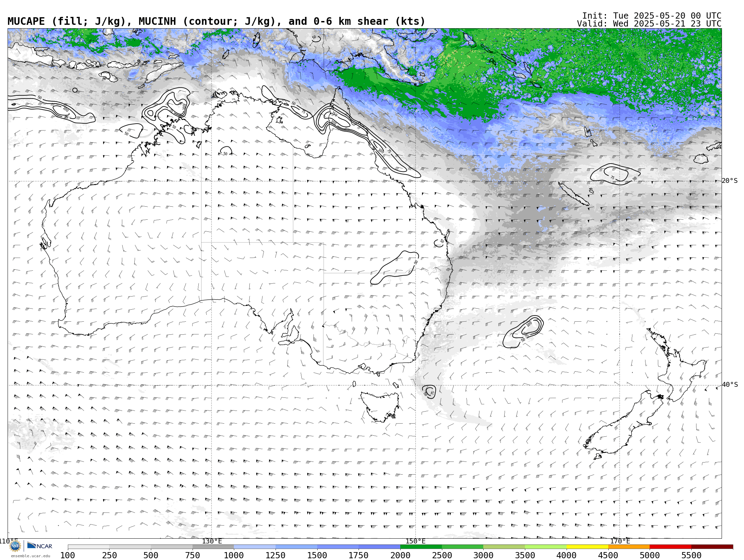Click the lime green 3500–4000 colorbar segment
Screen dimensions: 744x560
546,547
